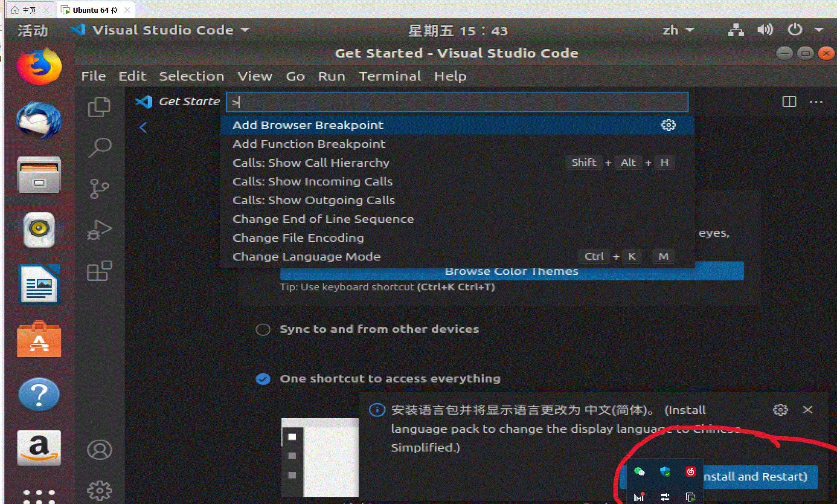This screenshot has width=837, height=504.
Task: Open the system menu arrow
Action: 819,30
